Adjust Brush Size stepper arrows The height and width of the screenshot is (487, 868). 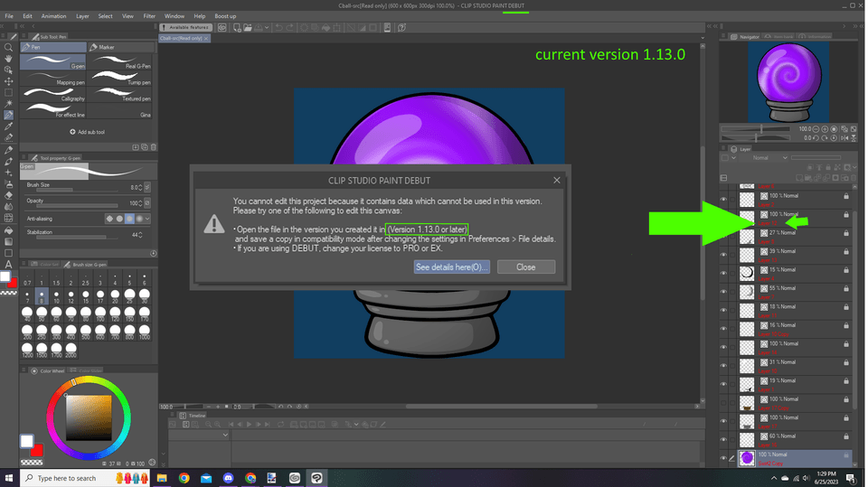pos(141,188)
